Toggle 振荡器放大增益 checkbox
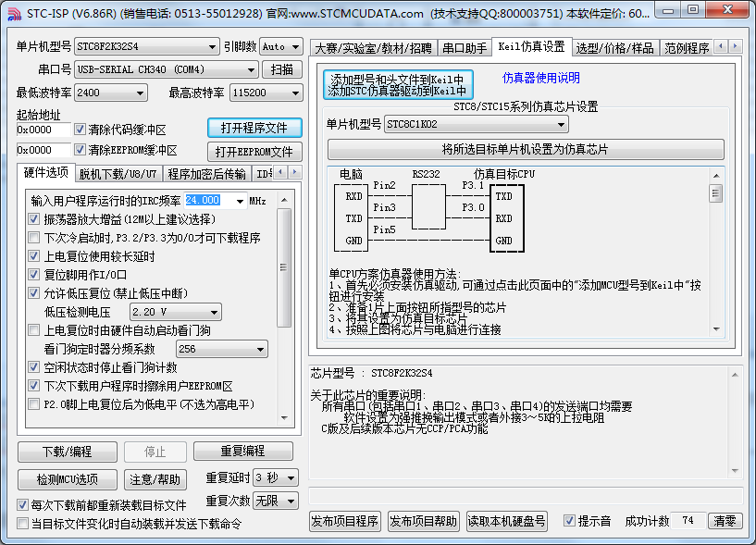The width and height of the screenshot is (756, 545). (x=33, y=219)
